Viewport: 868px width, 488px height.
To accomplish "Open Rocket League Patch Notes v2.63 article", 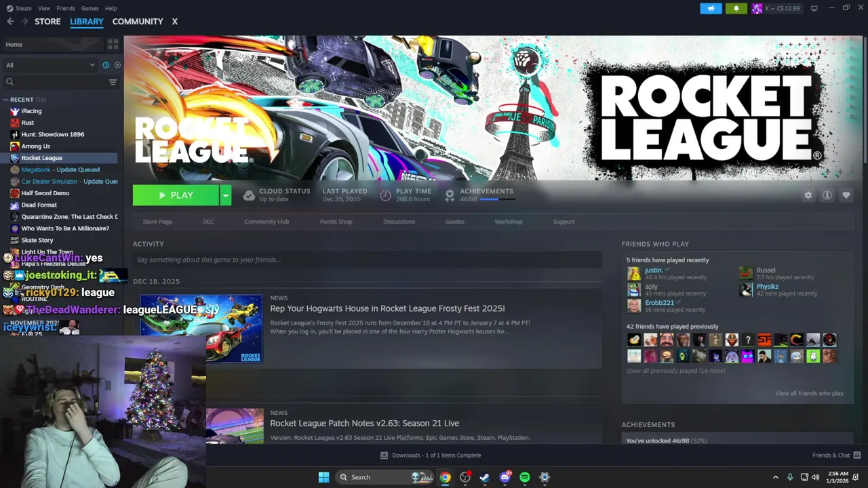I will pos(364,423).
